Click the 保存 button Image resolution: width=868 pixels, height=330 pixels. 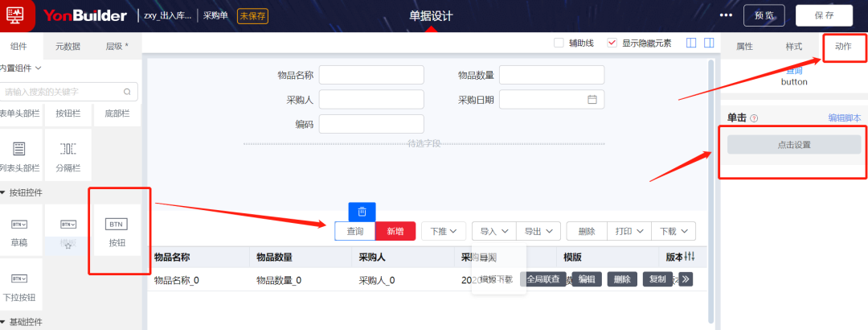(824, 15)
